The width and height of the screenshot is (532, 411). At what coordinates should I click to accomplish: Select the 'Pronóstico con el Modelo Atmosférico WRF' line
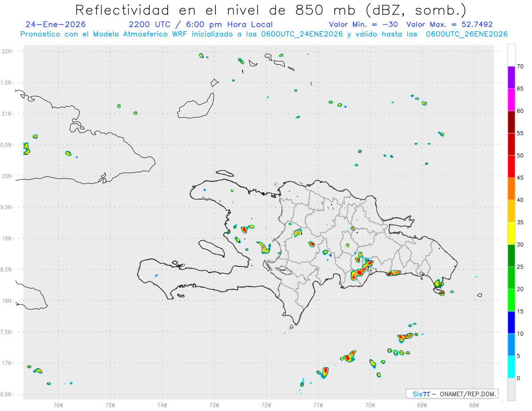coord(264,34)
